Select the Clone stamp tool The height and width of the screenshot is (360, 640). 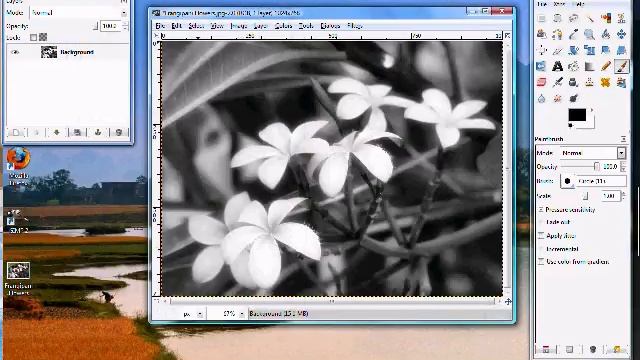[589, 82]
